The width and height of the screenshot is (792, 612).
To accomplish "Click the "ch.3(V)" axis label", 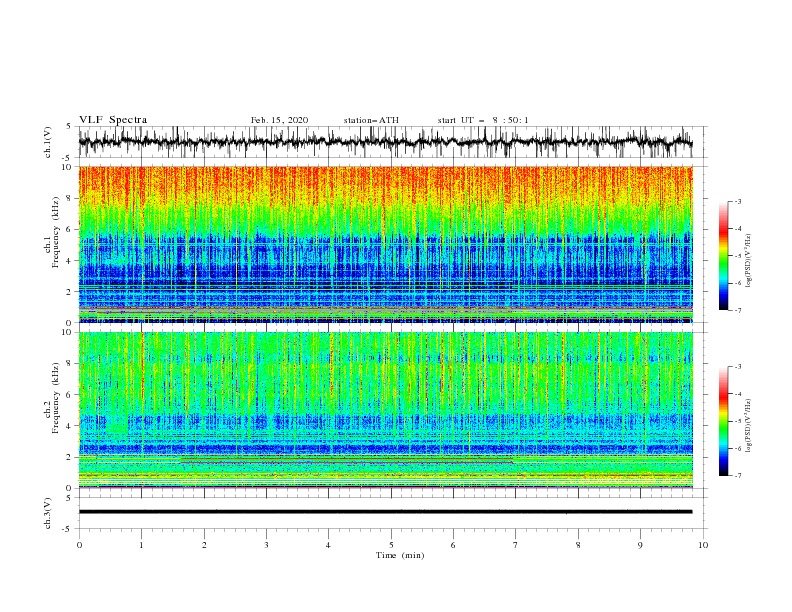I will coord(48,513).
